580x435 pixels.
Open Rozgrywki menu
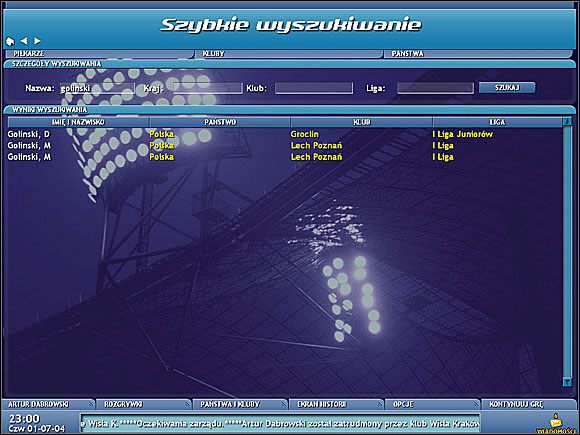pyautogui.click(x=144, y=404)
